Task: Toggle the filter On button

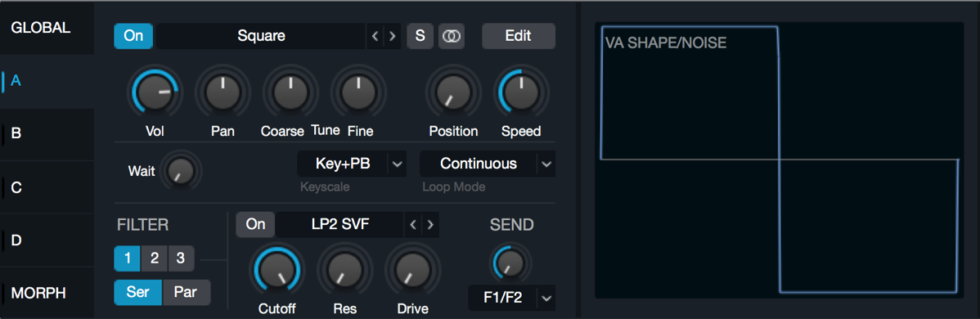Action: pyautogui.click(x=255, y=225)
